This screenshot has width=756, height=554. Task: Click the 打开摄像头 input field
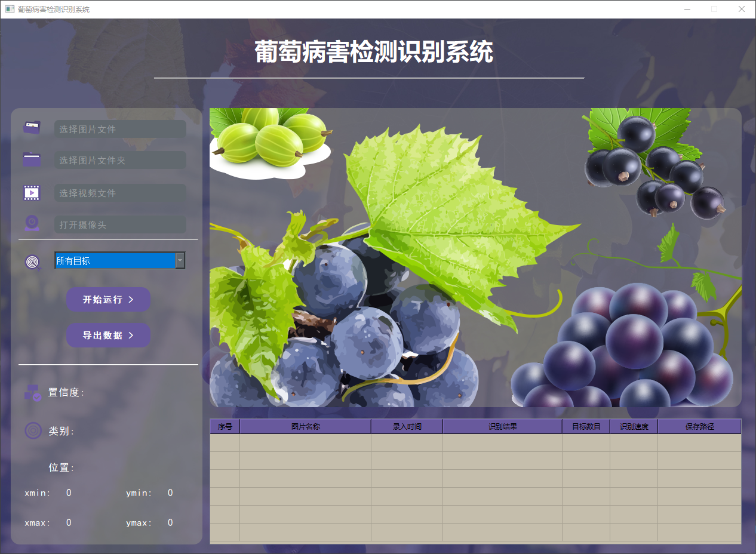coord(120,224)
